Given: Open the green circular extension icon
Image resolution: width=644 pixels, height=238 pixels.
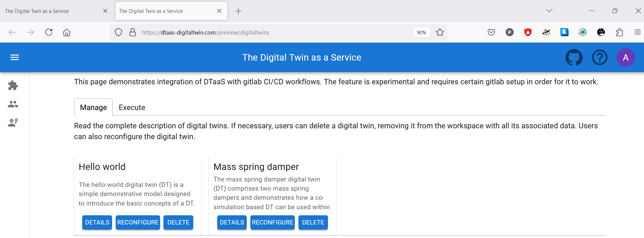Looking at the screenshot, I should click(583, 33).
